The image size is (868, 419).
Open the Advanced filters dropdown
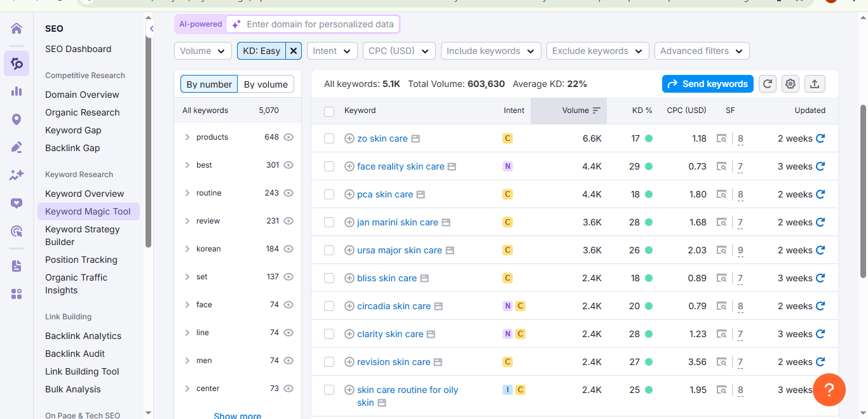click(702, 50)
